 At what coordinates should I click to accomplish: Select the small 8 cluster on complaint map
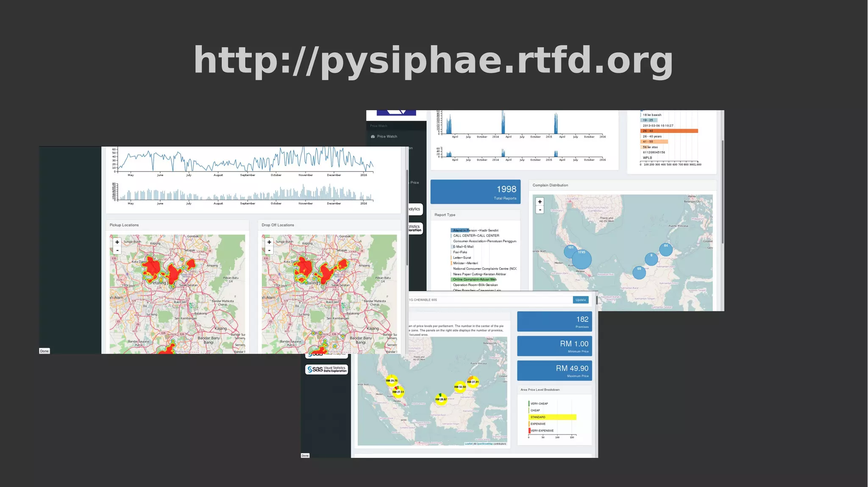(x=651, y=259)
